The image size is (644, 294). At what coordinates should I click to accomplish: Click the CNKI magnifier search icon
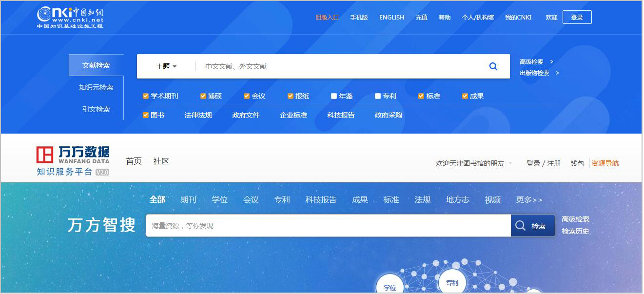tap(493, 66)
